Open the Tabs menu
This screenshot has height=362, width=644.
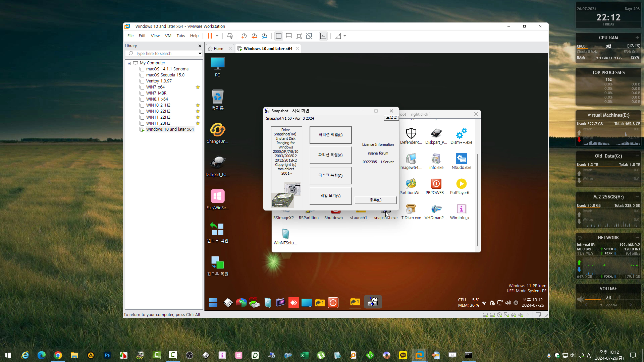[x=181, y=36]
